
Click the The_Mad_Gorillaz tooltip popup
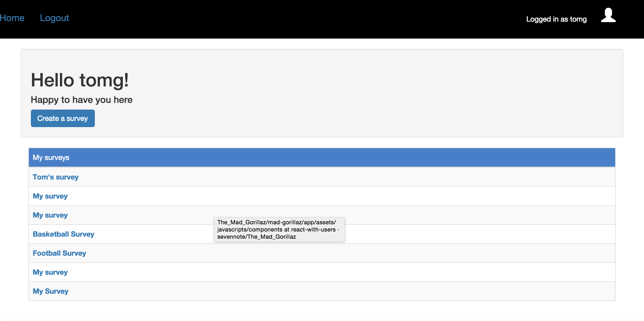click(279, 229)
